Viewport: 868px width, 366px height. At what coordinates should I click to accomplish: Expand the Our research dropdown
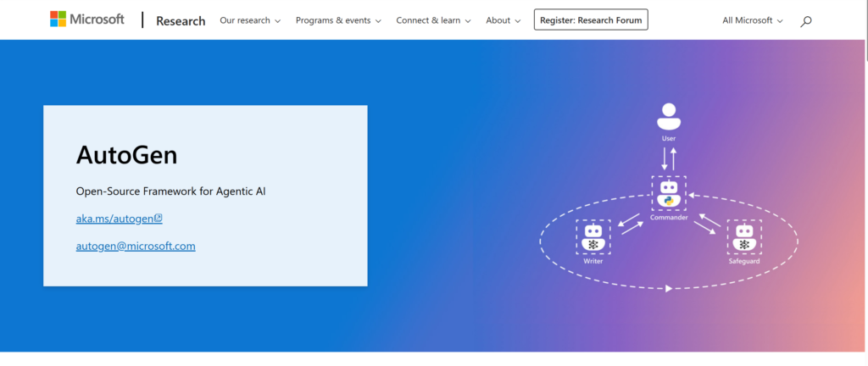click(250, 20)
